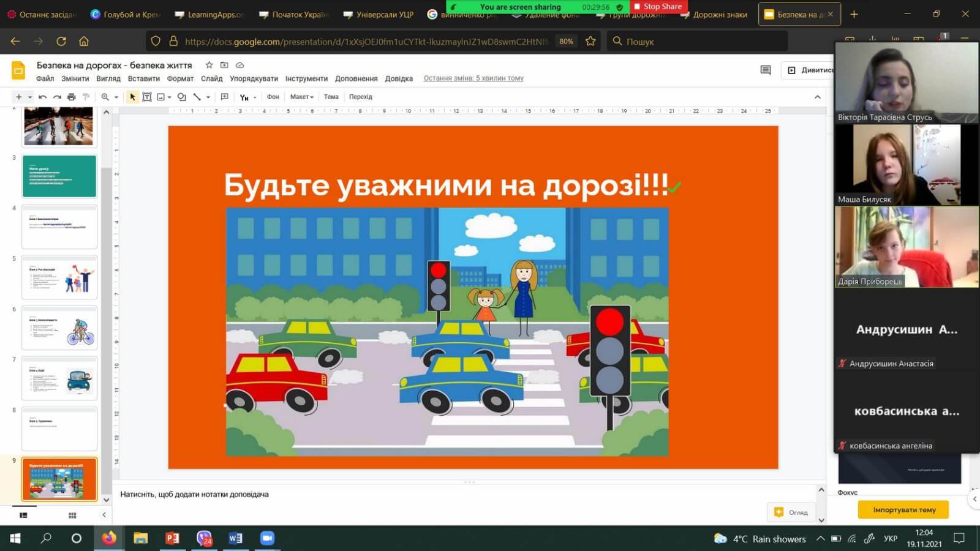Open the Макет layout dropdown
Image resolution: width=980 pixels, height=551 pixels.
[301, 97]
